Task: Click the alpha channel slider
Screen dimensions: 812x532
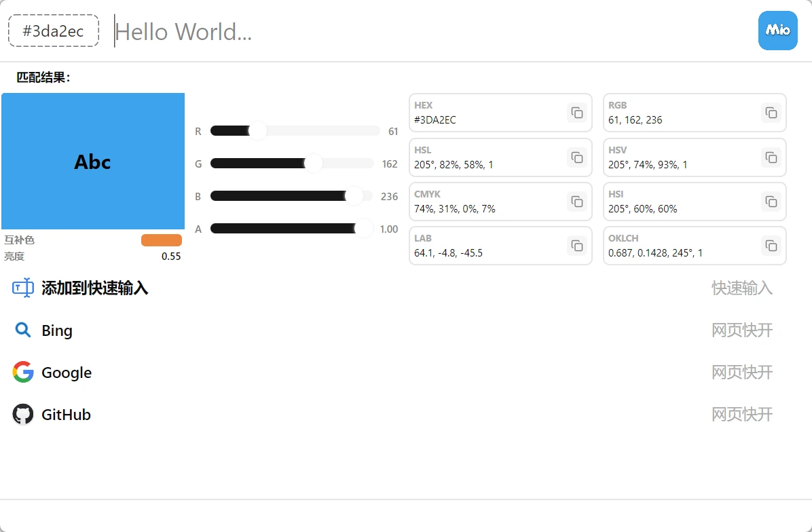Action: 291,229
